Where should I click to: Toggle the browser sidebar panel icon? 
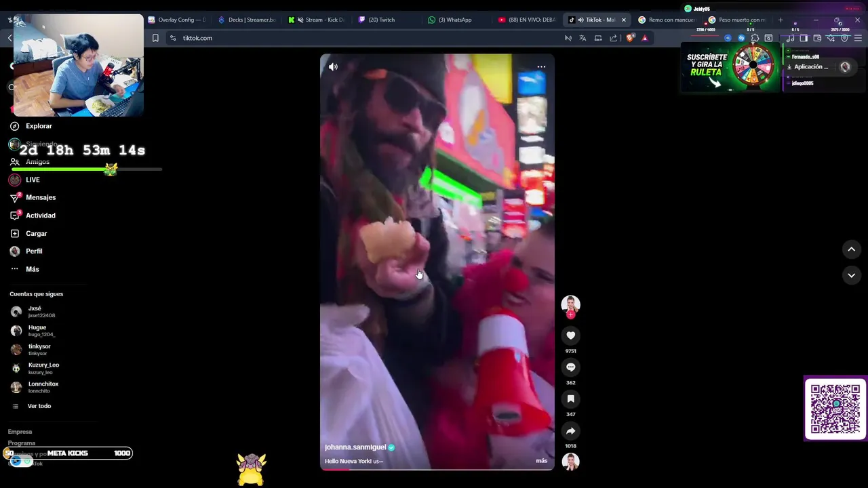(804, 38)
